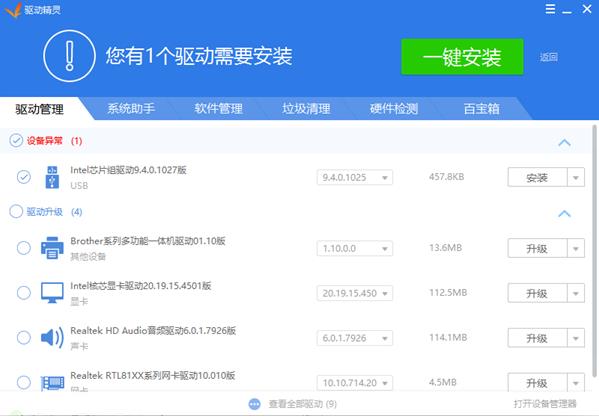
Task: Click the Brother printer icon
Action: pos(52,248)
